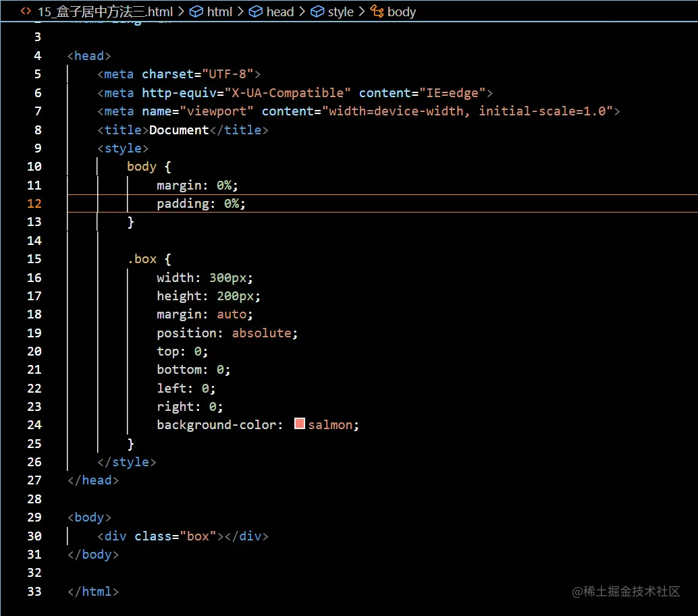Click the closing </style> tag
698x616 pixels.
click(x=127, y=462)
